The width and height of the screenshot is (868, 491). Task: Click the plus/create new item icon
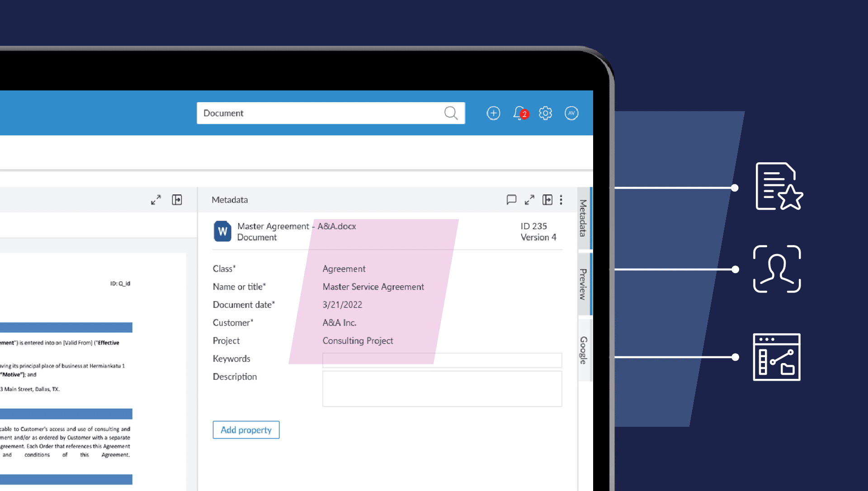pyautogui.click(x=493, y=113)
